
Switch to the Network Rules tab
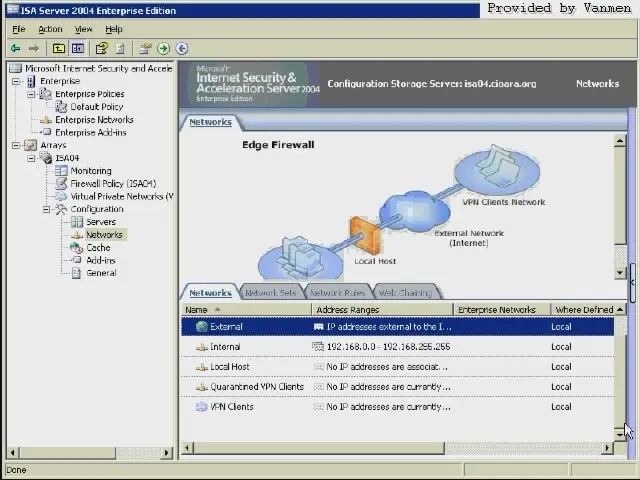click(x=338, y=293)
